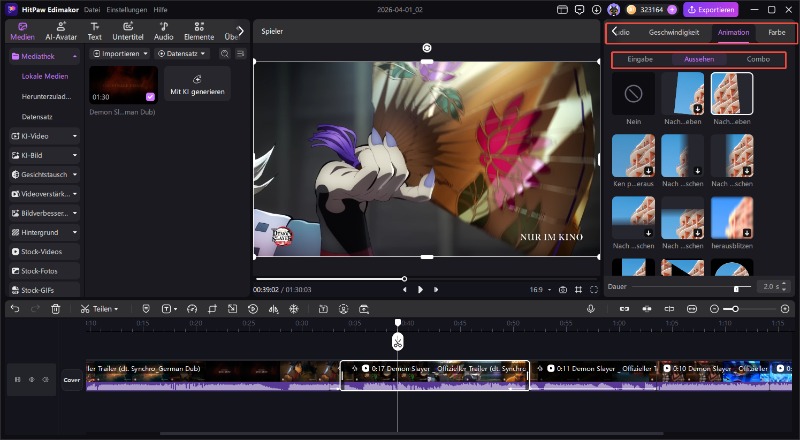The image size is (800, 440).
Task: Open the Datensatz dropdown button
Action: (182, 54)
